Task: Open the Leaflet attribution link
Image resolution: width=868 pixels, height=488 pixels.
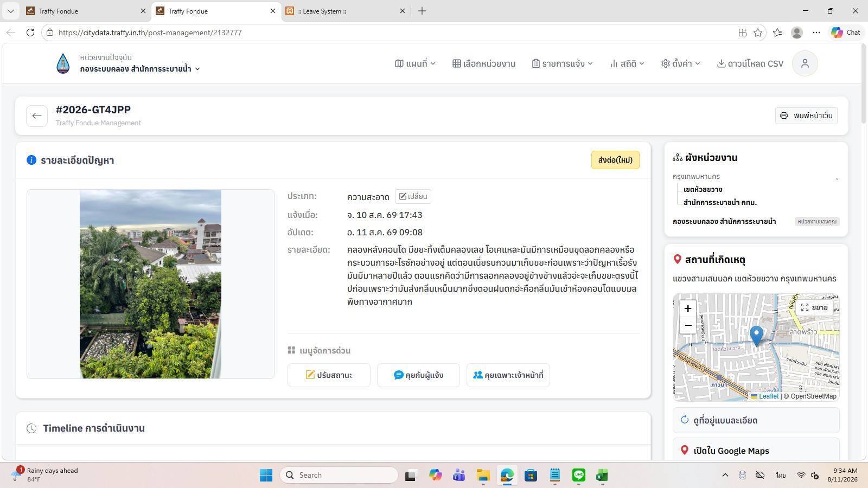Action: pyautogui.click(x=764, y=396)
